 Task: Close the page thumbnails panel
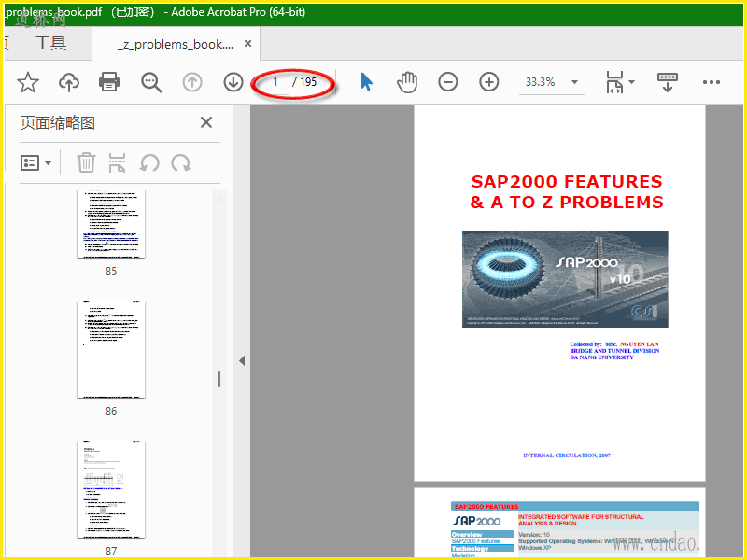point(206,122)
